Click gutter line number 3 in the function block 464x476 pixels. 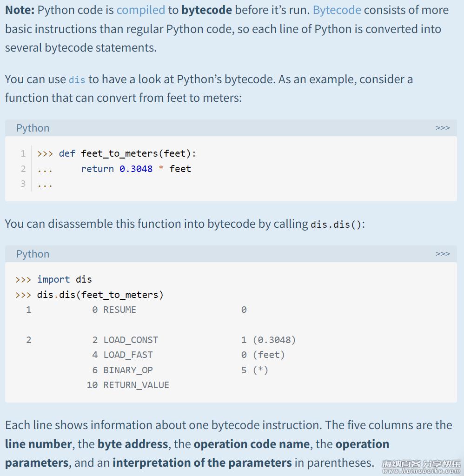click(x=23, y=184)
